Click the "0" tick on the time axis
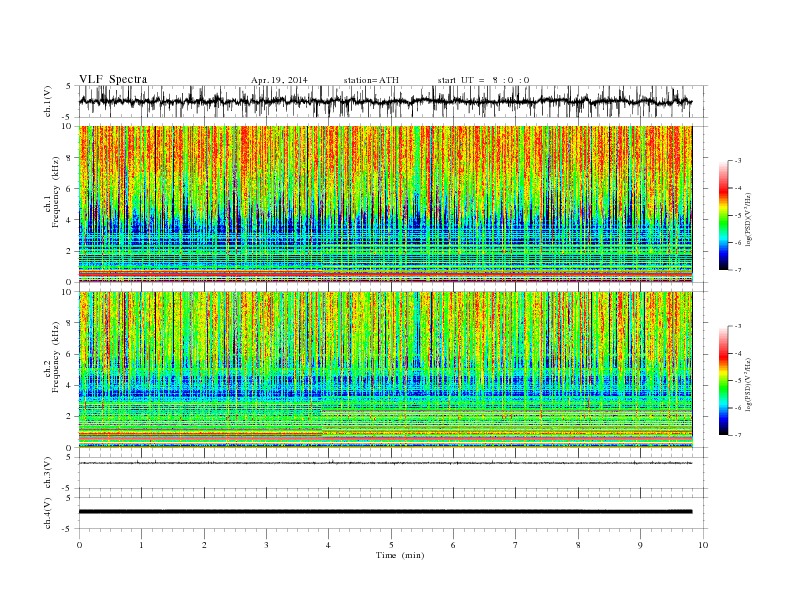This screenshot has height=612, width=792. (79, 545)
